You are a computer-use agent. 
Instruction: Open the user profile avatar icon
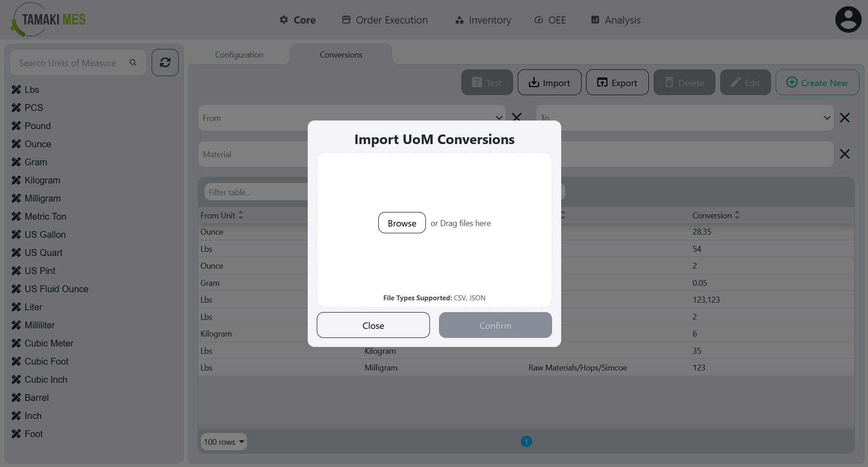(x=848, y=19)
